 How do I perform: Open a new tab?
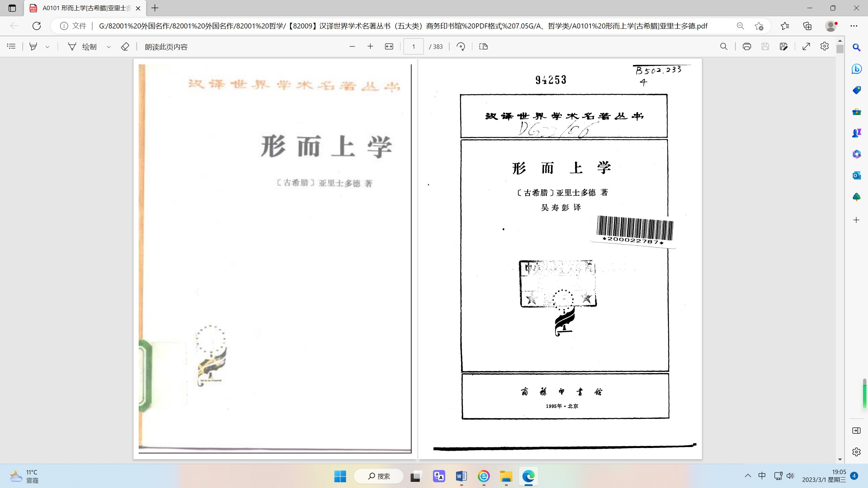coord(155,8)
